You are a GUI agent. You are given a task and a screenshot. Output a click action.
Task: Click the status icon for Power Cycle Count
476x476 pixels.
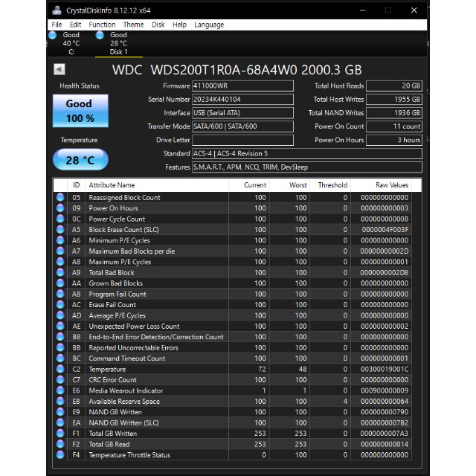(60, 219)
